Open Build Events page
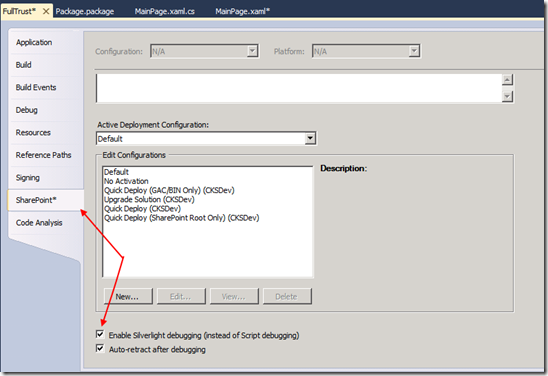This screenshot has height=376, width=548. (36, 87)
